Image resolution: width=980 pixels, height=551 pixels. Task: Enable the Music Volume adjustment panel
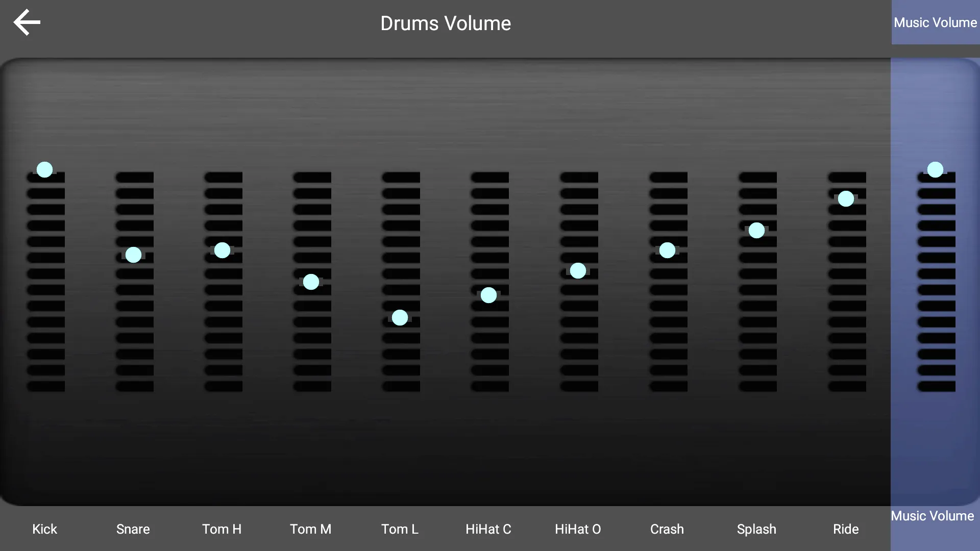[x=936, y=22]
